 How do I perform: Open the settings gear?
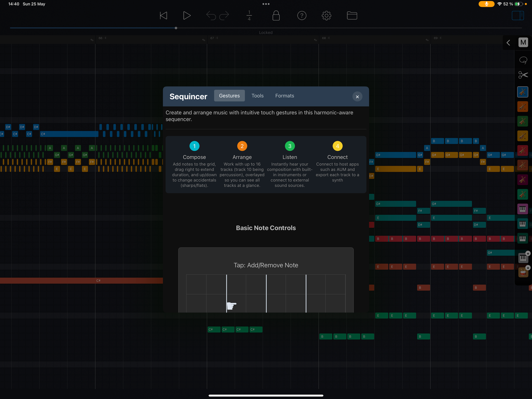(326, 16)
